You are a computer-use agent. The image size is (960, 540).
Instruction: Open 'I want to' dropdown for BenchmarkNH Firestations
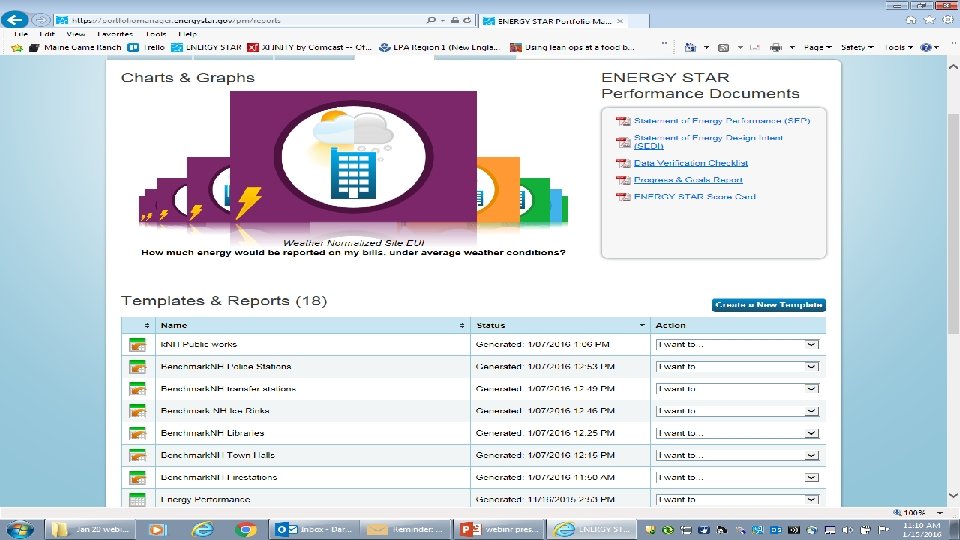[x=738, y=478]
